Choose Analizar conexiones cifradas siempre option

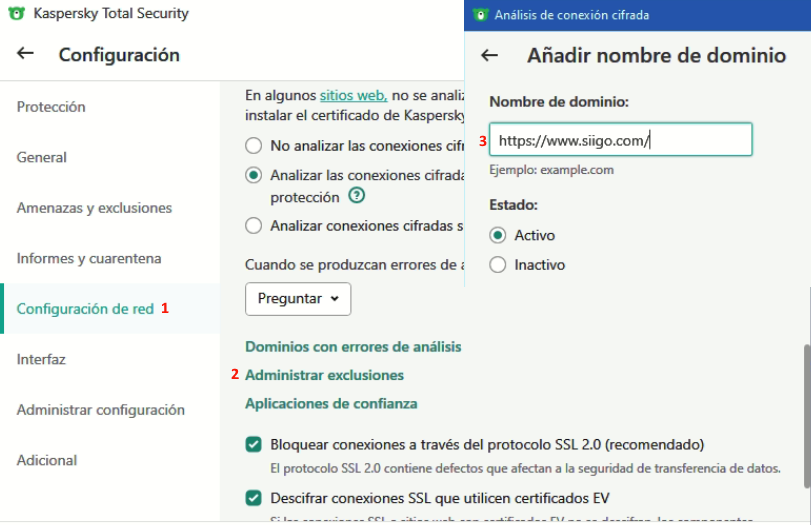(x=253, y=226)
